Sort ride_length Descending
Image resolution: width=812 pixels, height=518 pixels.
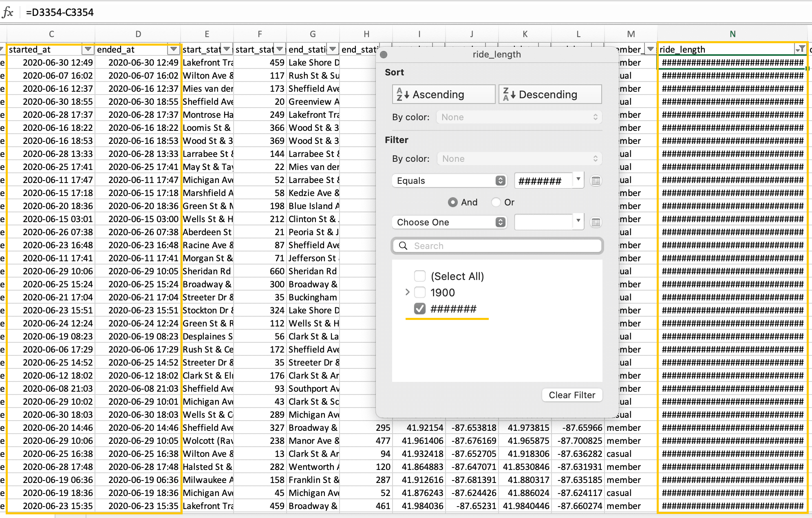click(550, 95)
